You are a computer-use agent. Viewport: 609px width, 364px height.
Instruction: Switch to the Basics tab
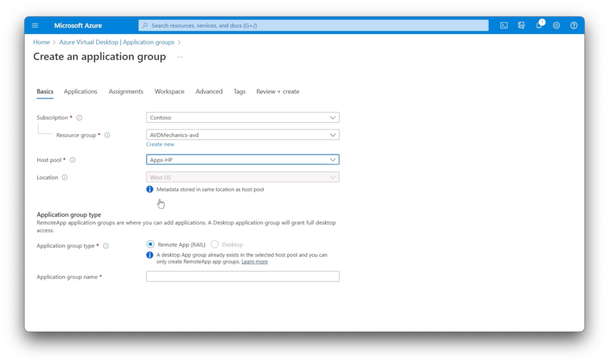(x=45, y=91)
